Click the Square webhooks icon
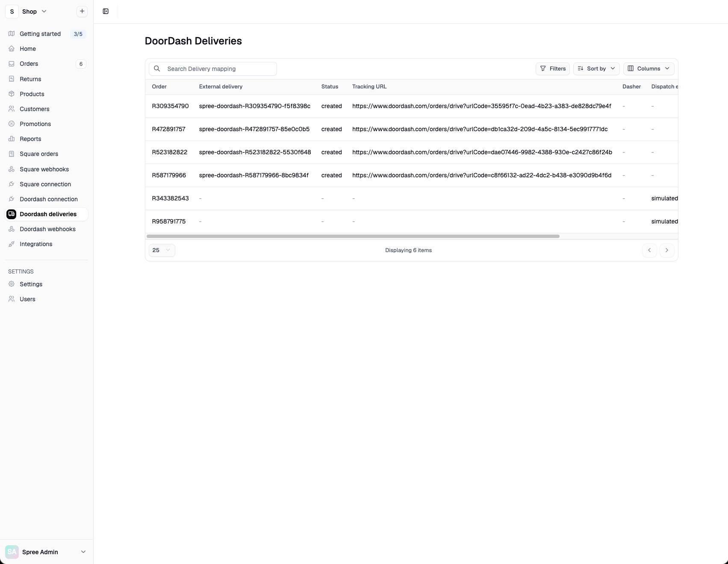This screenshot has height=564, width=728. [12, 169]
